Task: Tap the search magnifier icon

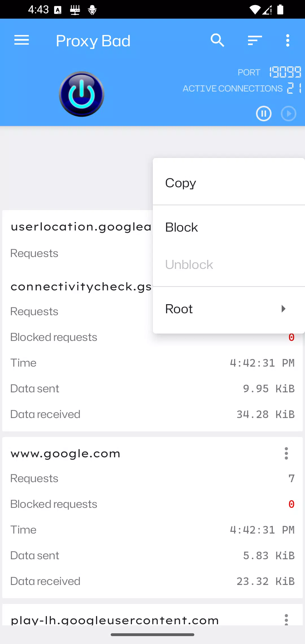Action: pyautogui.click(x=217, y=40)
